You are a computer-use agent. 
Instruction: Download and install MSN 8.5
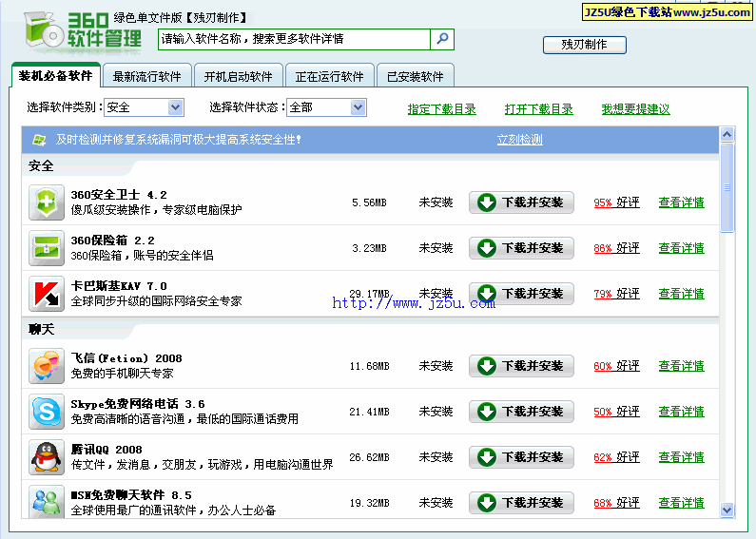[521, 503]
